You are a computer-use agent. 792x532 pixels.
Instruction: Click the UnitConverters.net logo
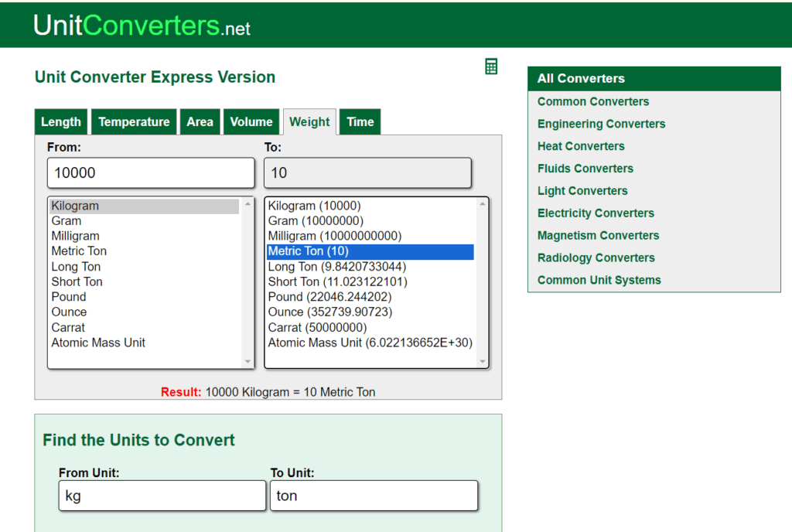tap(142, 26)
